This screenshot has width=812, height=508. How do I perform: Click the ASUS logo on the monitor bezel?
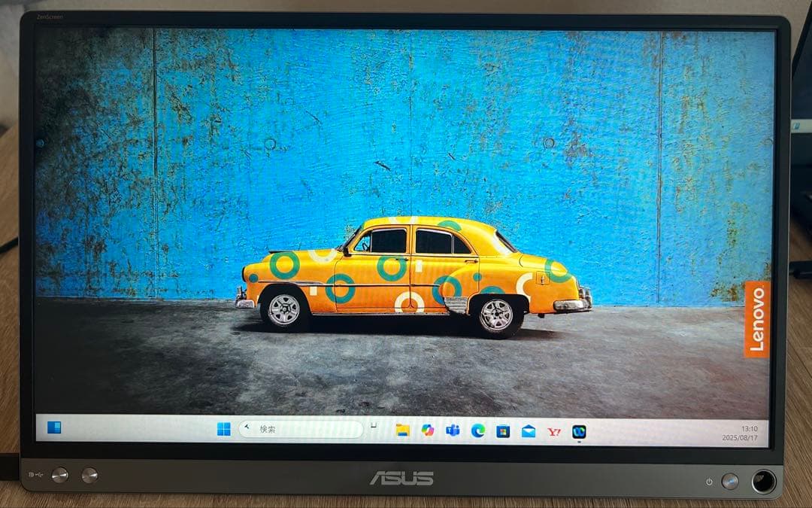point(401,478)
